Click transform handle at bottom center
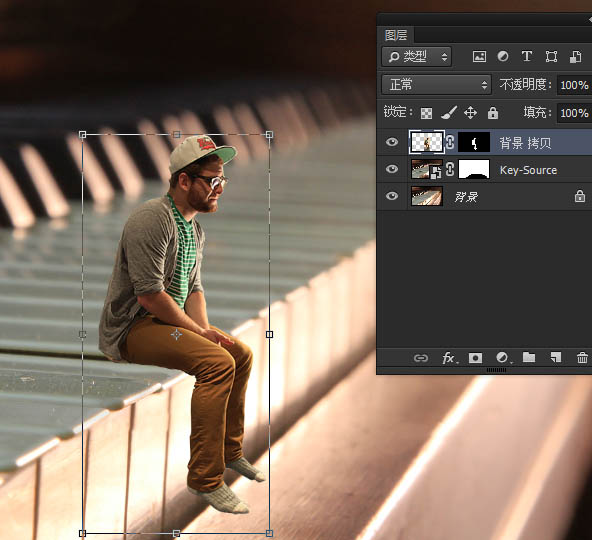Image resolution: width=592 pixels, height=540 pixels. tap(176, 533)
